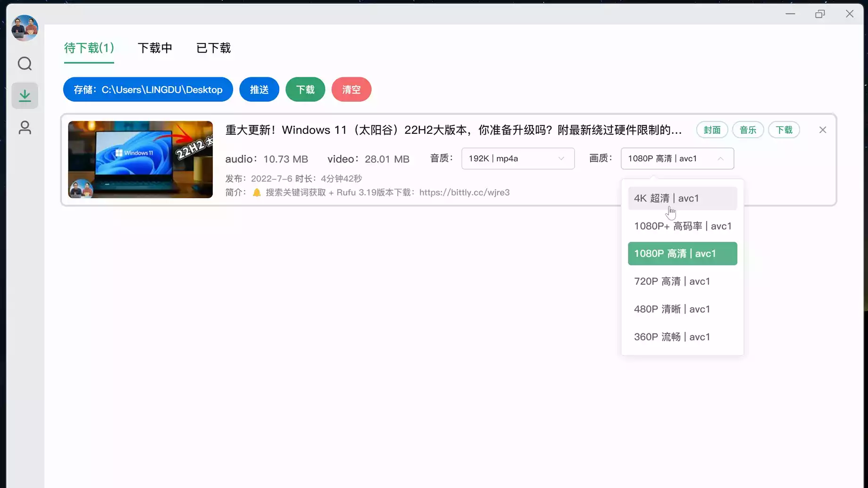Open the 已下载 tab
This screenshot has height=488, width=868.
[213, 48]
